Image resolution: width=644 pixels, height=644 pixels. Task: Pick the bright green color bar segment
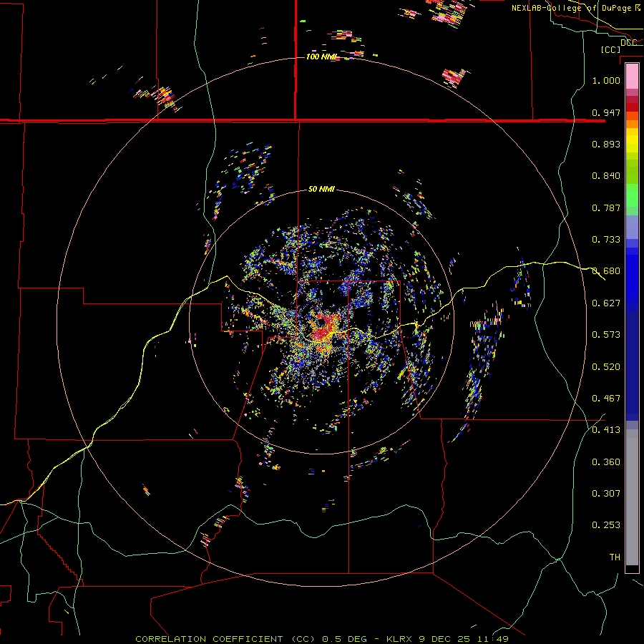(x=632, y=195)
